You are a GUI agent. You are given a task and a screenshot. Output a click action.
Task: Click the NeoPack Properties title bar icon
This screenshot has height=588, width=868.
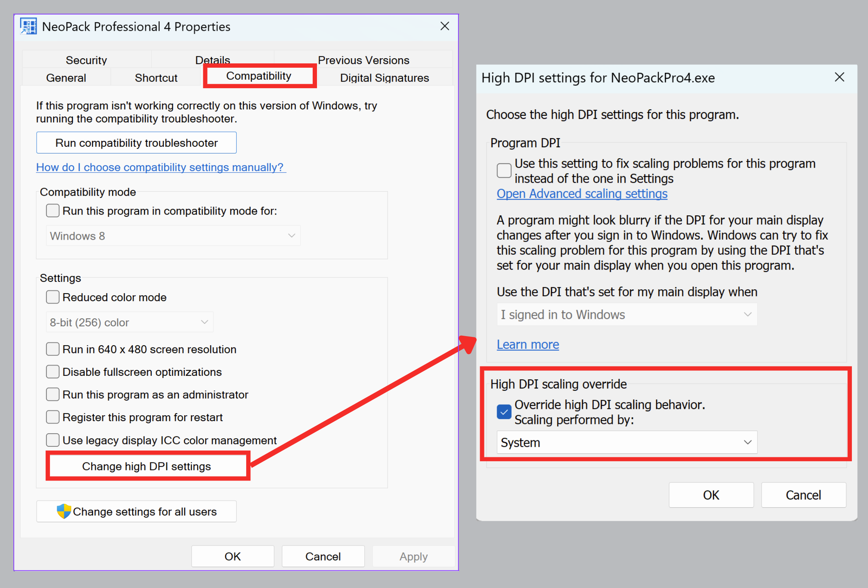(28, 26)
